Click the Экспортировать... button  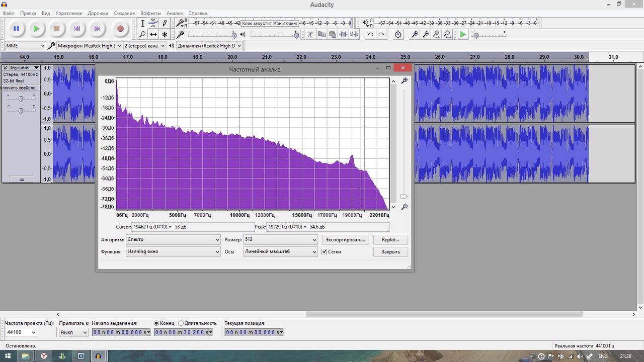point(346,240)
